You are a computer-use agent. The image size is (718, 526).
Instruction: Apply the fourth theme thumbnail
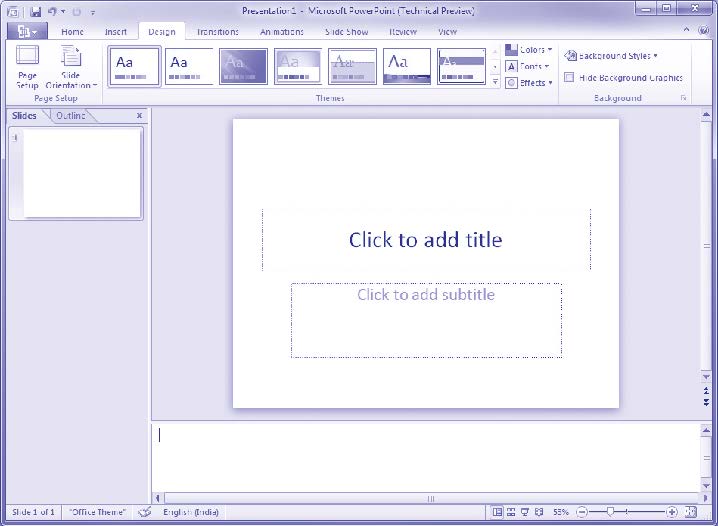tap(298, 66)
